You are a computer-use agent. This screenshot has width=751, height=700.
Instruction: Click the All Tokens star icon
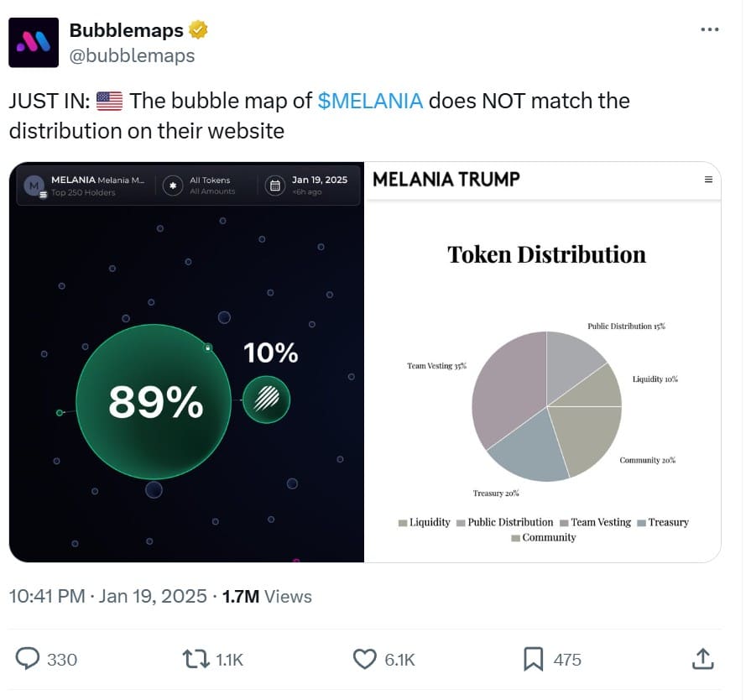coord(171,185)
